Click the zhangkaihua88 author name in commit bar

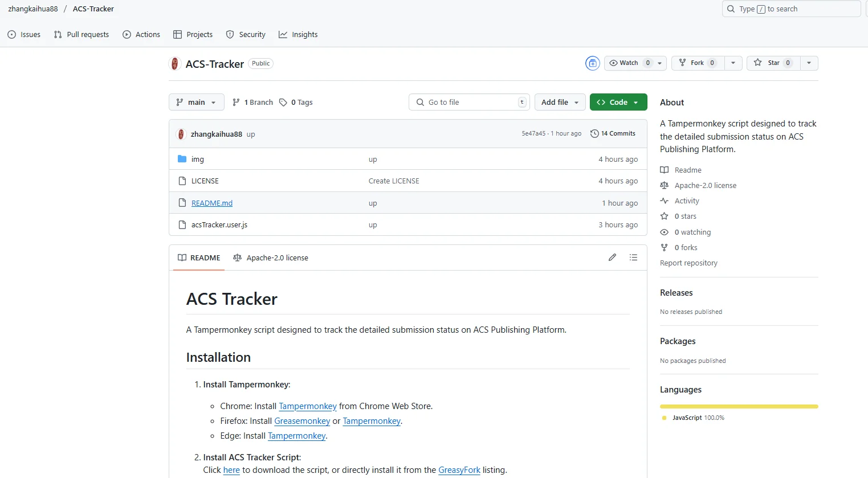217,134
